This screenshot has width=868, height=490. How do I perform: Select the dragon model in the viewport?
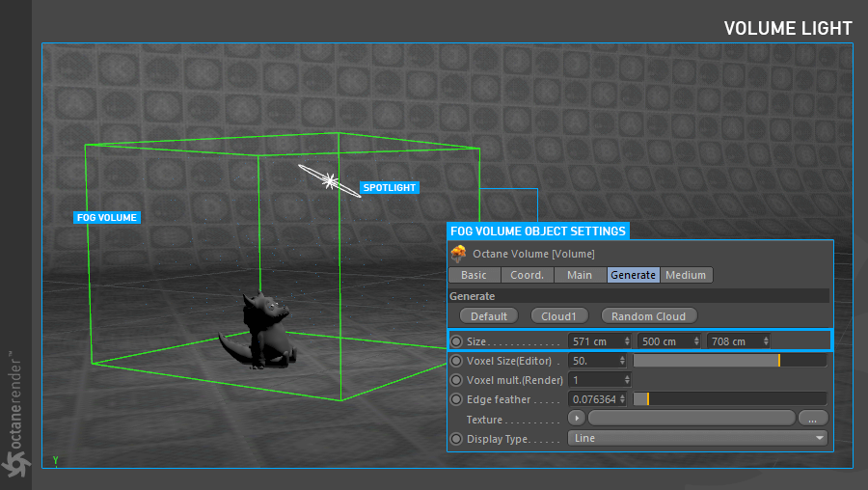click(x=259, y=331)
